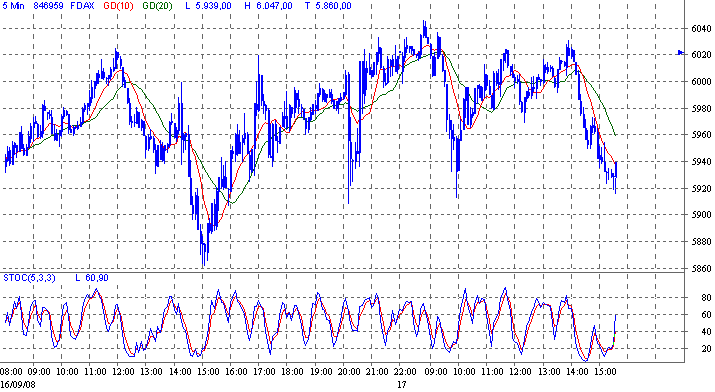Screen dimensions: 715x392
Task: Click the last price 'L 5.939,00'
Action: (208, 6)
